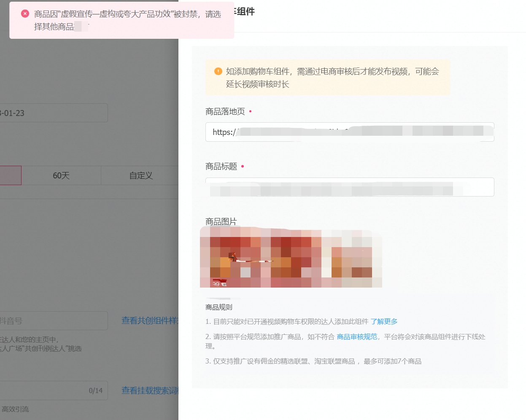The height and width of the screenshot is (420, 526).
Task: Click the 抖音号 input field
Action: 54,321
